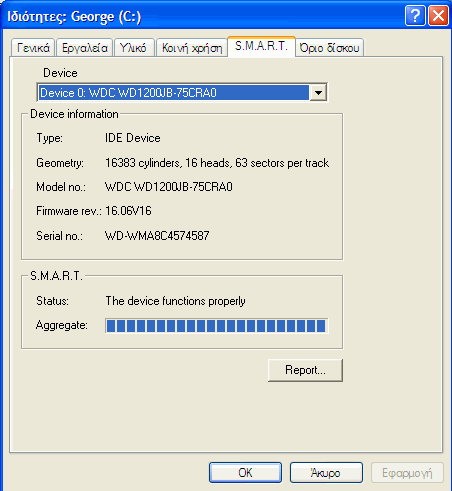The image size is (452, 491).
Task: Click the geometry value 16383 cylinders text
Action: pos(217,163)
